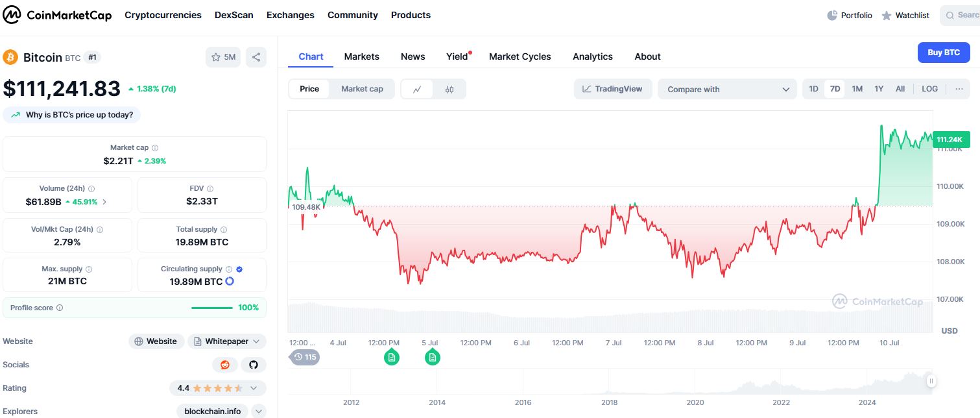Select the 7D time range
The image size is (980, 418).
click(x=835, y=89)
